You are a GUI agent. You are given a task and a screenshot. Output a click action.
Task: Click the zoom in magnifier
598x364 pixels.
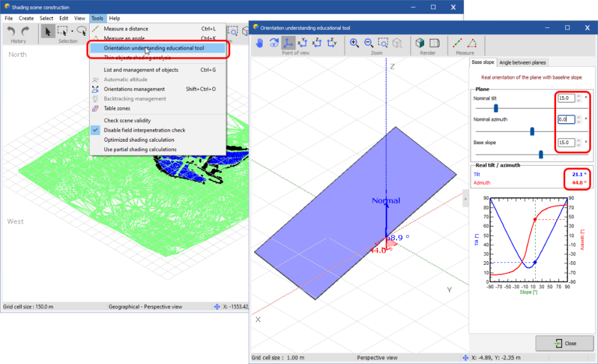tap(354, 43)
